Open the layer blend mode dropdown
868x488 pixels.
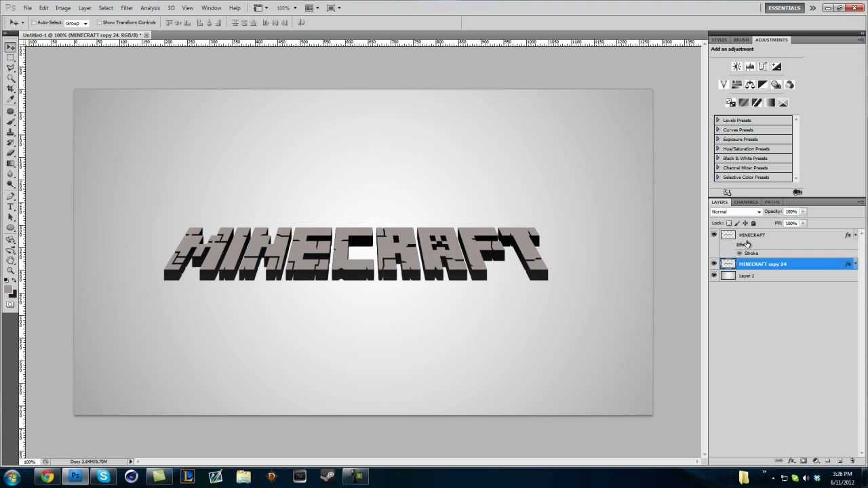pyautogui.click(x=736, y=211)
